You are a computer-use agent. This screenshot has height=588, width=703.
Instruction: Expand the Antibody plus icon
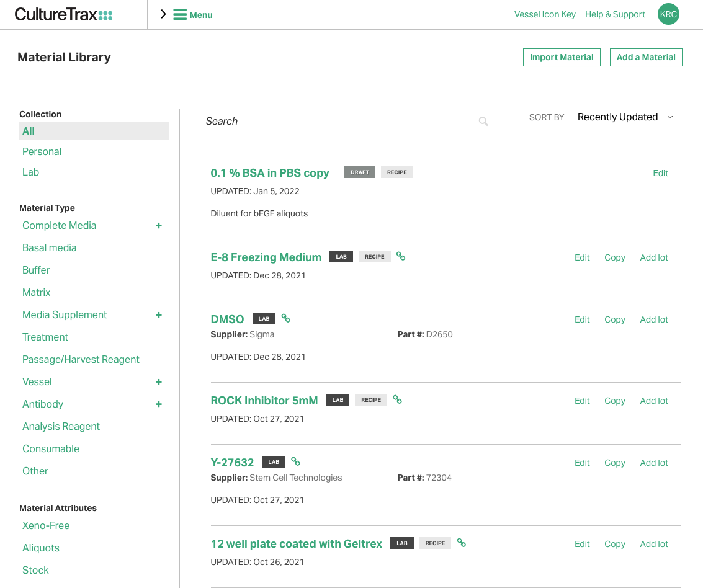[x=159, y=404]
